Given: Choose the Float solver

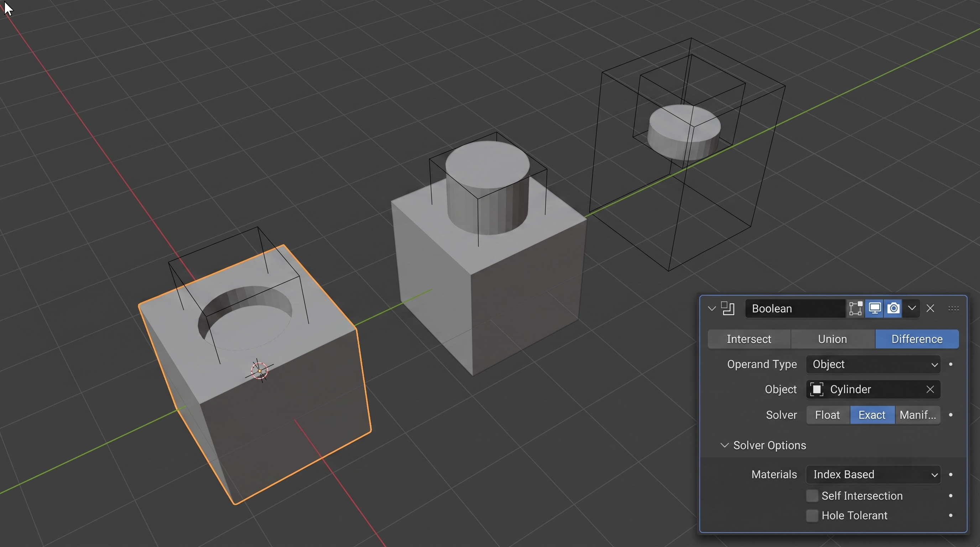Looking at the screenshot, I should point(828,415).
